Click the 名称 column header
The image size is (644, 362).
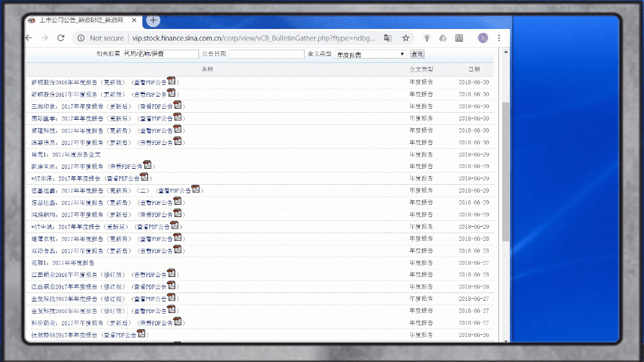[207, 69]
